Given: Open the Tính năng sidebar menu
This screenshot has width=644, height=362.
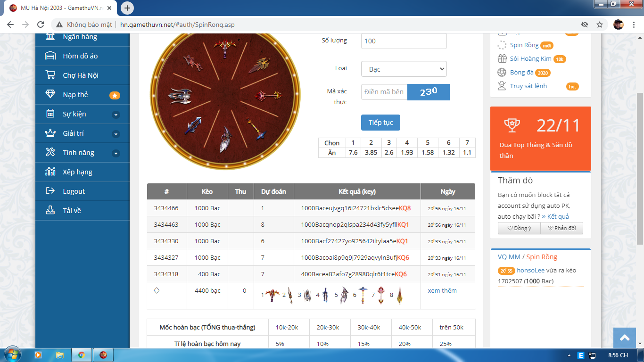Looking at the screenshot, I should click(x=78, y=153).
